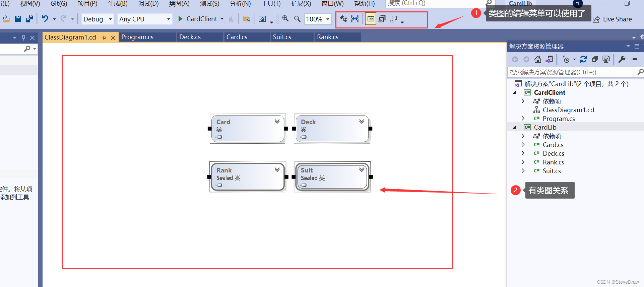Click the Pending Changes Filter clock icon
644x287 pixels.
tap(566, 59)
